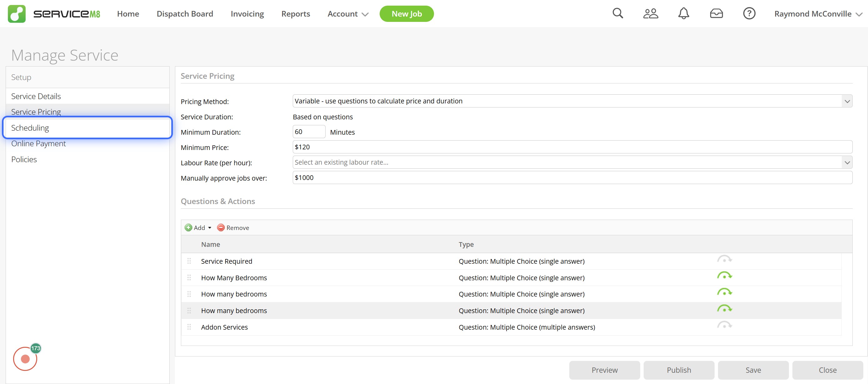Click the green Add plus icon
This screenshot has height=384, width=868.
pyautogui.click(x=188, y=228)
